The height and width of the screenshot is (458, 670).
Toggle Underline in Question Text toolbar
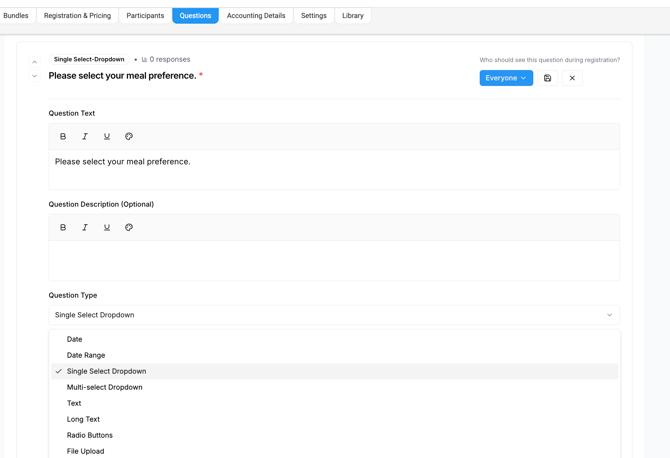tap(107, 137)
